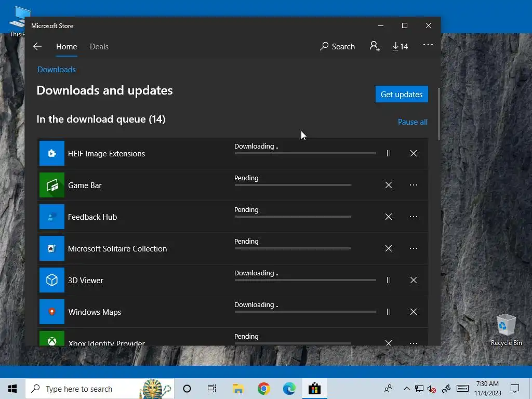Click the Get updates button
Image resolution: width=532 pixels, height=399 pixels.
click(x=402, y=94)
